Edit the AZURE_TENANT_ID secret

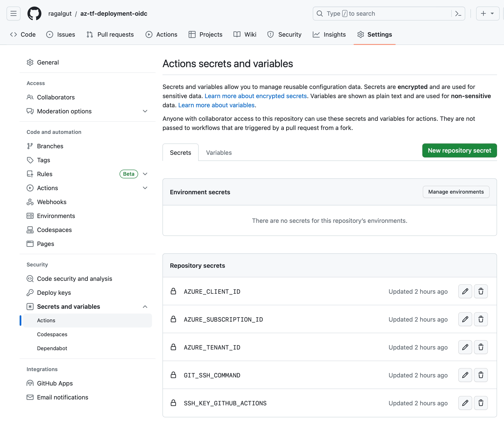click(465, 347)
